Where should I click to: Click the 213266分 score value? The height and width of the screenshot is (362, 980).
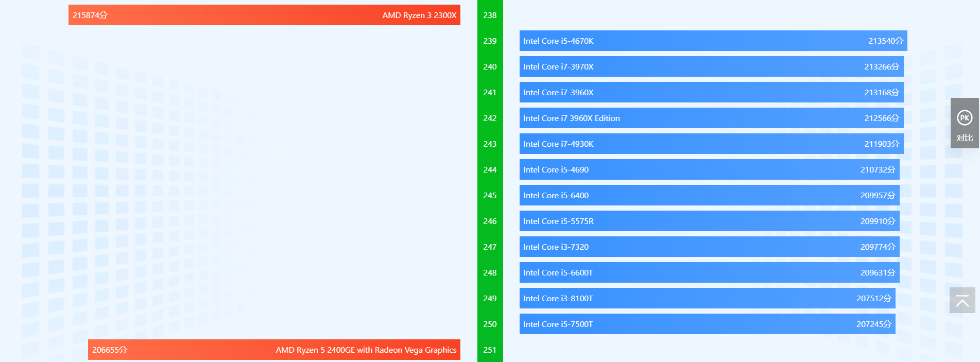point(882,66)
